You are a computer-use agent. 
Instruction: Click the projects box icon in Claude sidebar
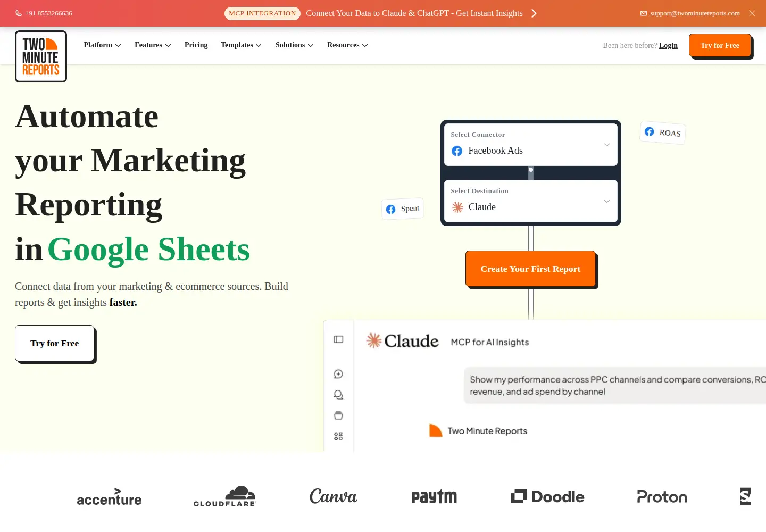[338, 415]
